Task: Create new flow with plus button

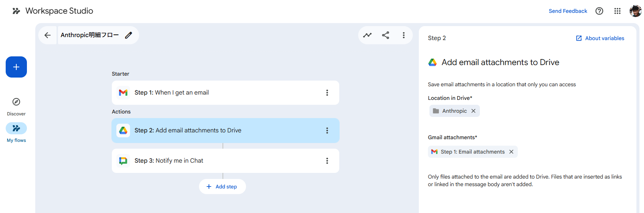Action: pyautogui.click(x=16, y=67)
